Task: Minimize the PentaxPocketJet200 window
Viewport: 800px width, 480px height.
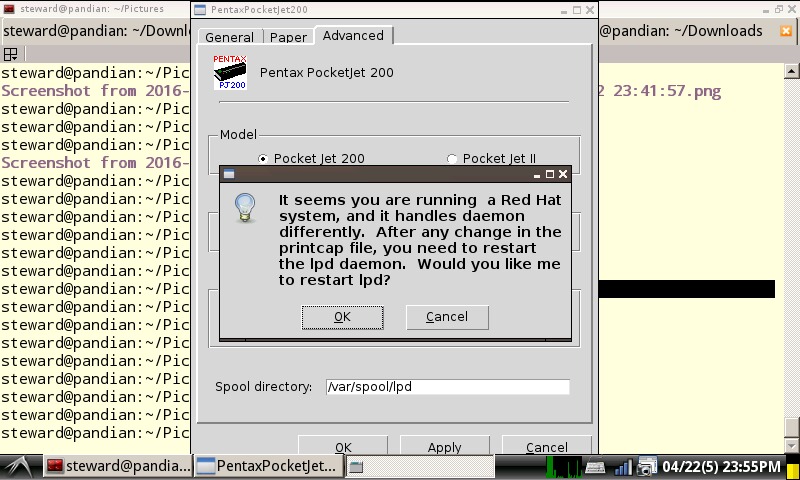Action: [x=564, y=11]
